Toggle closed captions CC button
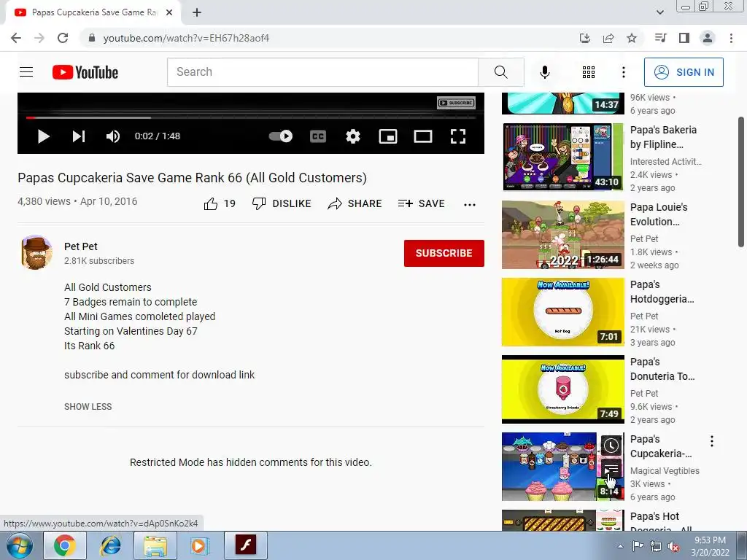 click(x=318, y=136)
